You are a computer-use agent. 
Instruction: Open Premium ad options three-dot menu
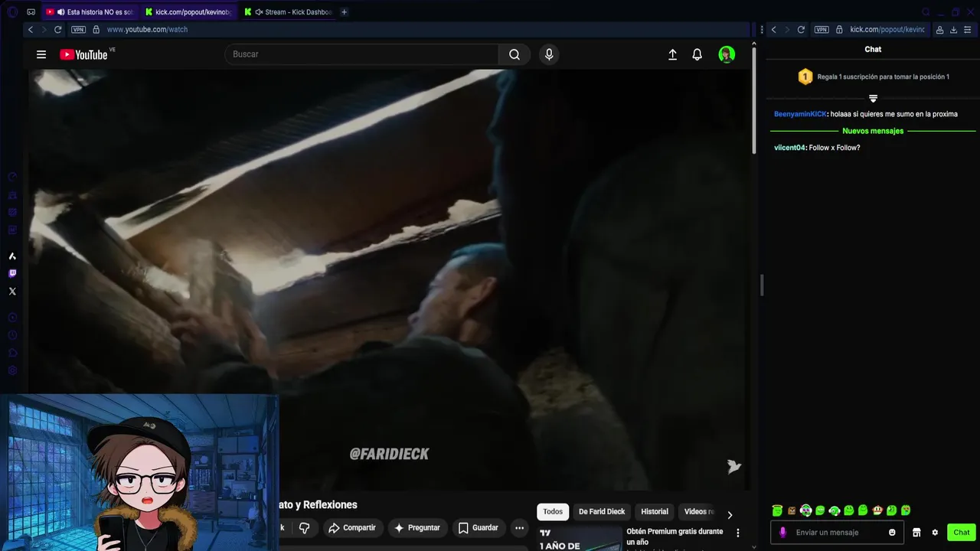tap(738, 533)
